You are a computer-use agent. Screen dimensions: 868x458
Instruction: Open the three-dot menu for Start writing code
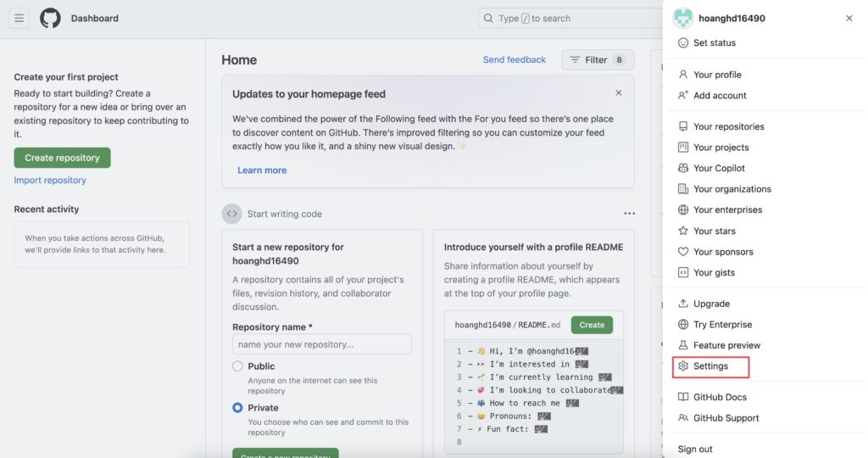[630, 214]
